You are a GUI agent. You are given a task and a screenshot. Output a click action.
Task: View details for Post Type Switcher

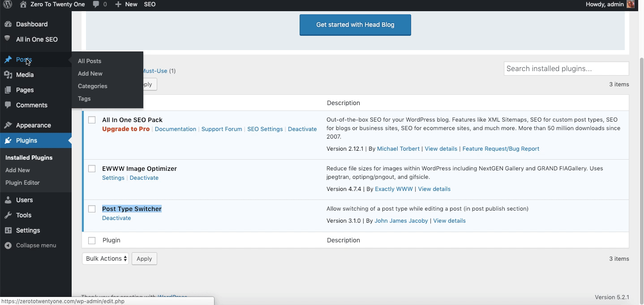(449, 220)
